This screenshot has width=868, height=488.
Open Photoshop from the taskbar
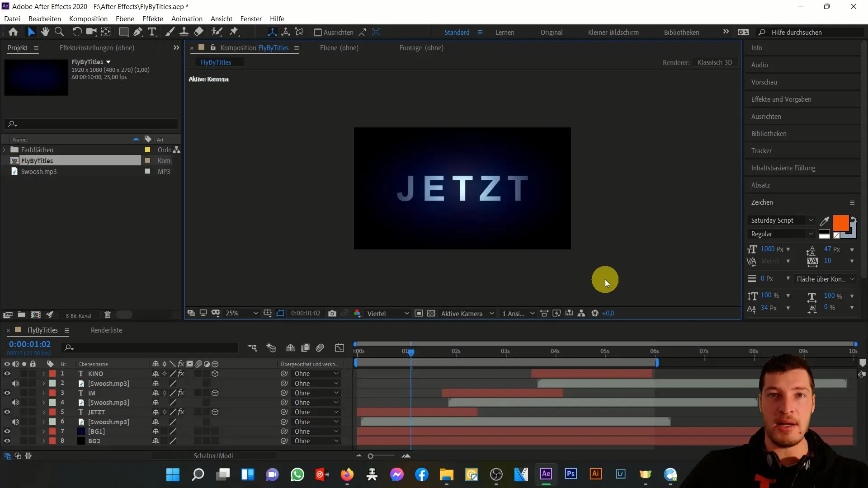pos(571,474)
